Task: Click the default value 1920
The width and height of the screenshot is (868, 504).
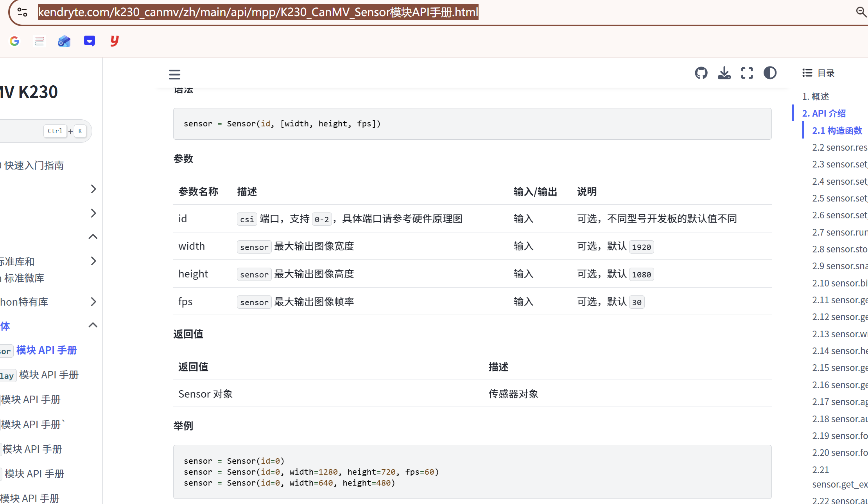Action: 642,247
